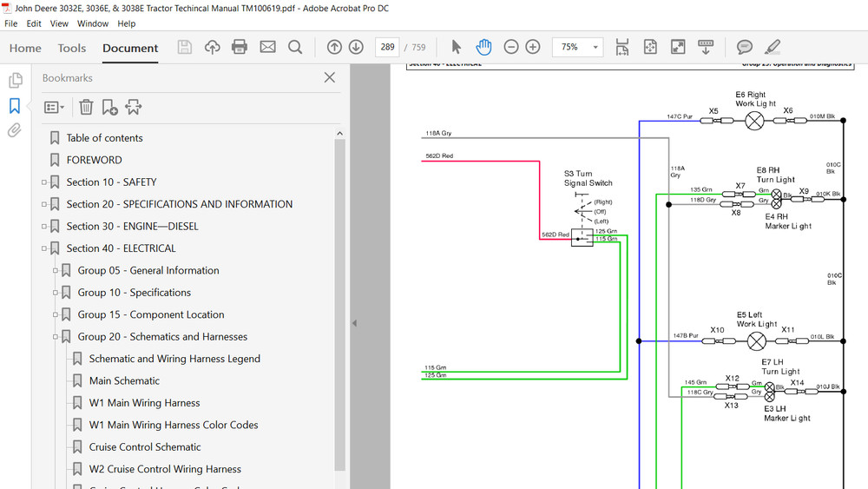
Task: Open W1 Main Wiring Harness Color Codes
Action: point(174,426)
